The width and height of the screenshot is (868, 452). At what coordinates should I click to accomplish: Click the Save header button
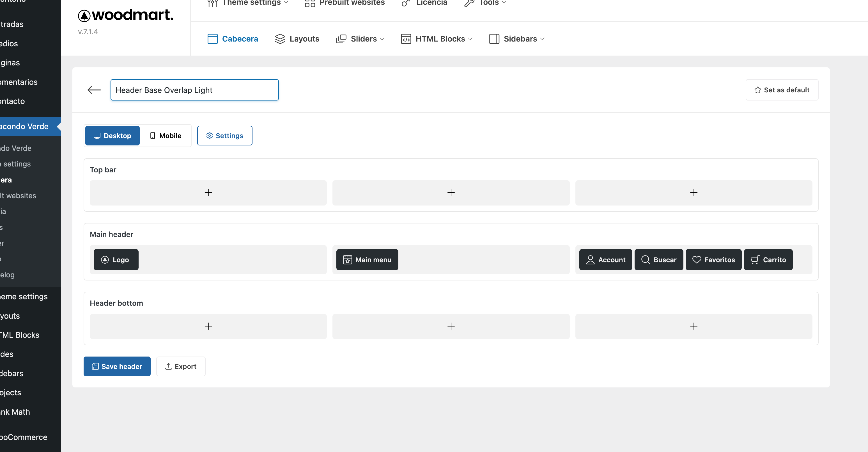[117, 366]
